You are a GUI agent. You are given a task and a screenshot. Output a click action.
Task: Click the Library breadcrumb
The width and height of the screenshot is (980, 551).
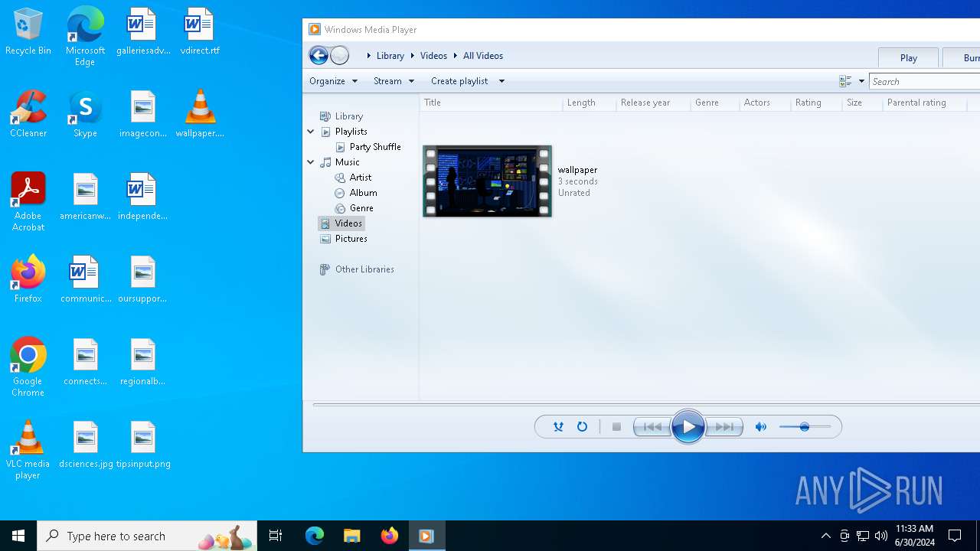(390, 56)
